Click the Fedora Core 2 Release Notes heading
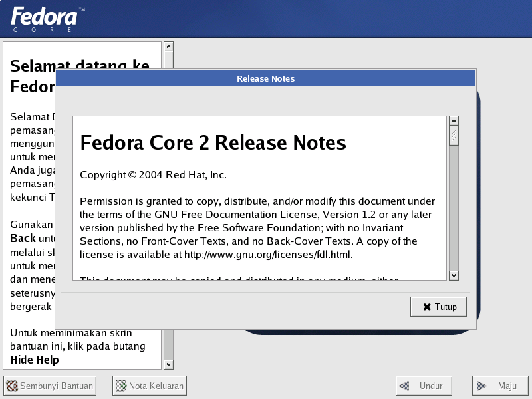This screenshot has height=399, width=532. [213, 142]
